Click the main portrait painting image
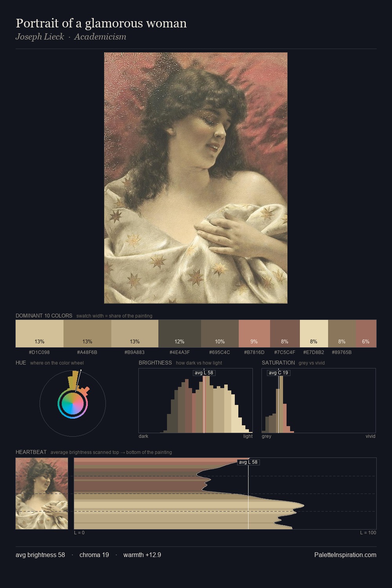 [x=196, y=178]
